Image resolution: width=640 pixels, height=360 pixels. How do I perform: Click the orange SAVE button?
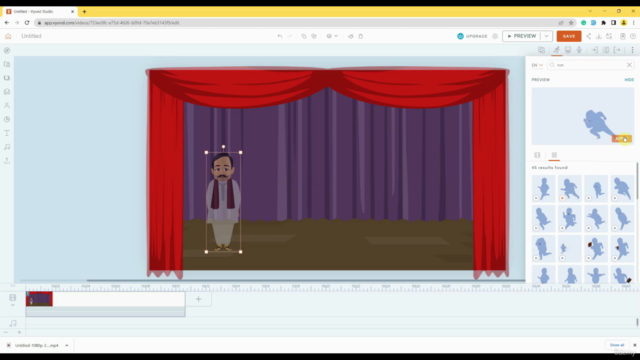pyautogui.click(x=569, y=36)
